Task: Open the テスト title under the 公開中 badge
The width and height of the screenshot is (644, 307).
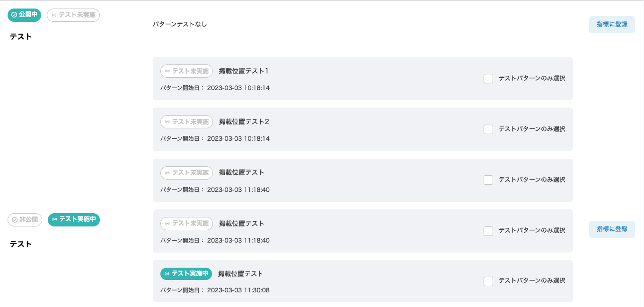Action: (x=21, y=36)
